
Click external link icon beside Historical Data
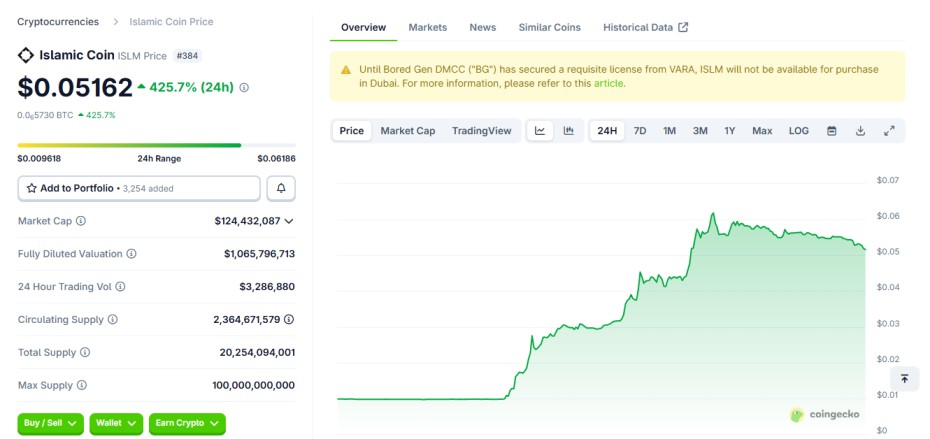pos(683,27)
